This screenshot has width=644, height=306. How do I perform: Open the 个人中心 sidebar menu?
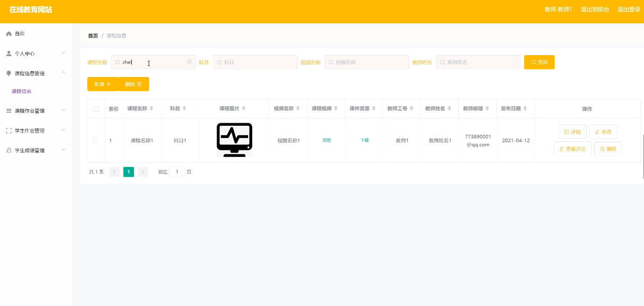[x=36, y=53]
